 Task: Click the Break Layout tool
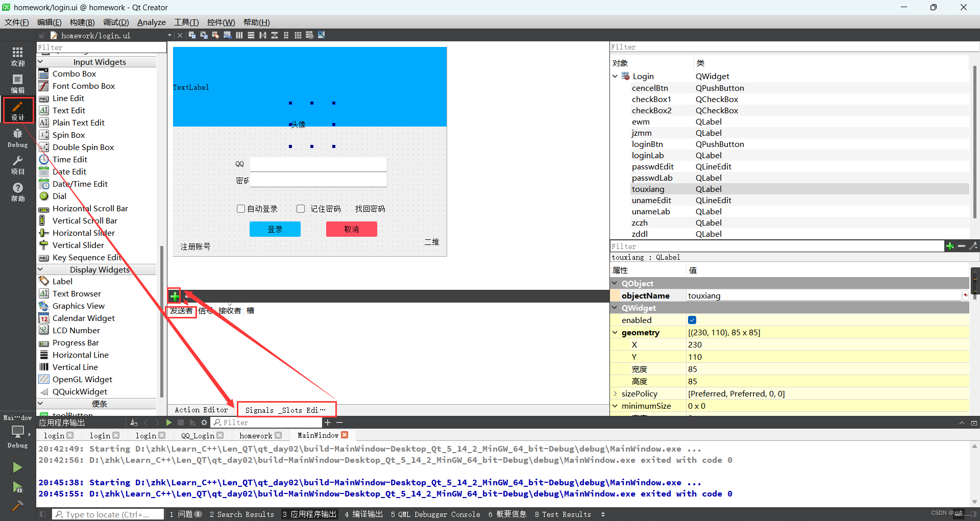point(309,35)
